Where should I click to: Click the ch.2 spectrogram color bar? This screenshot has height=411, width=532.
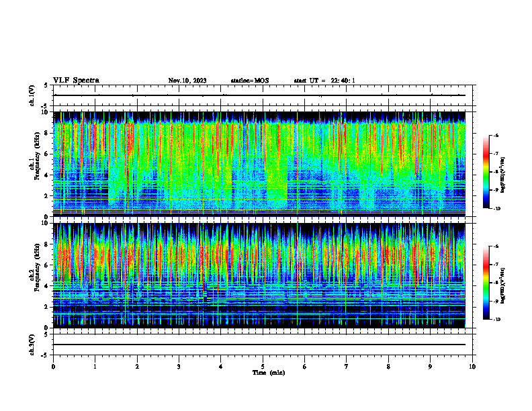486,283
